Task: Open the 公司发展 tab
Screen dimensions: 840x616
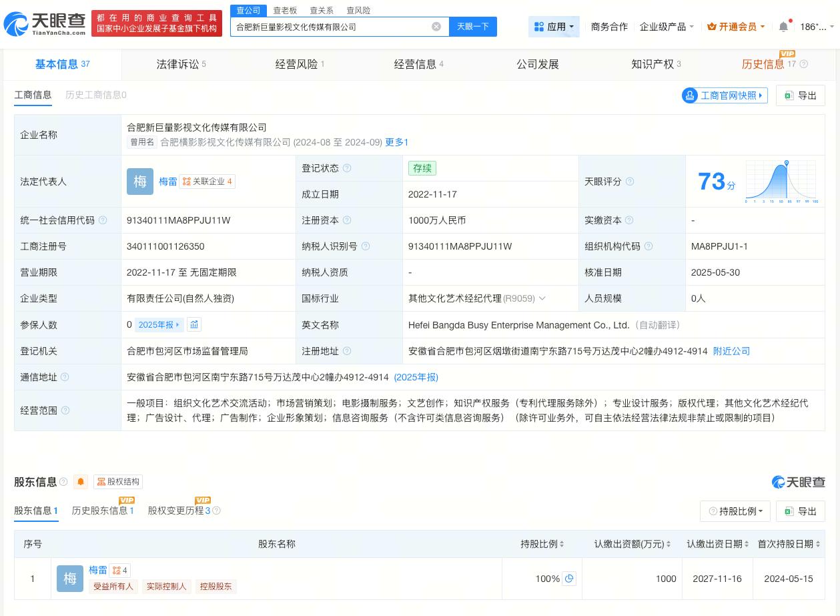Action: point(538,64)
